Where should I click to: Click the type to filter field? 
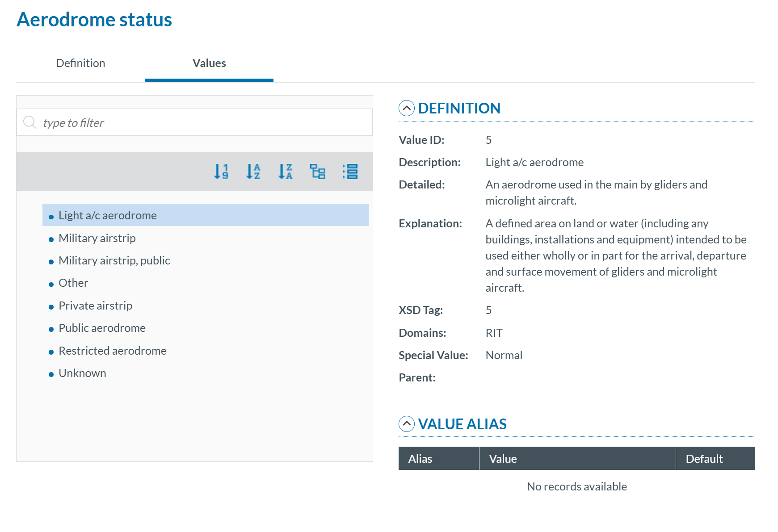(x=201, y=122)
